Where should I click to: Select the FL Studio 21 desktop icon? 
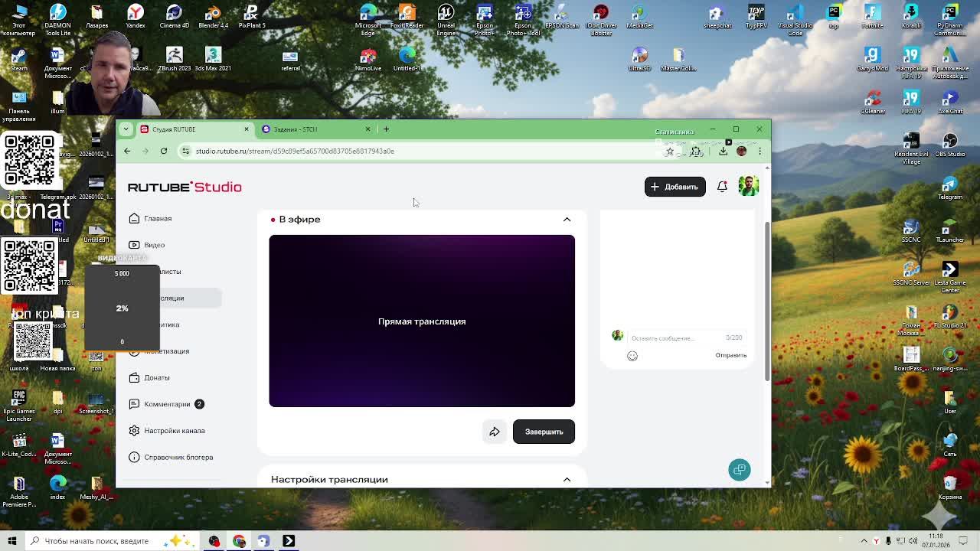949,315
